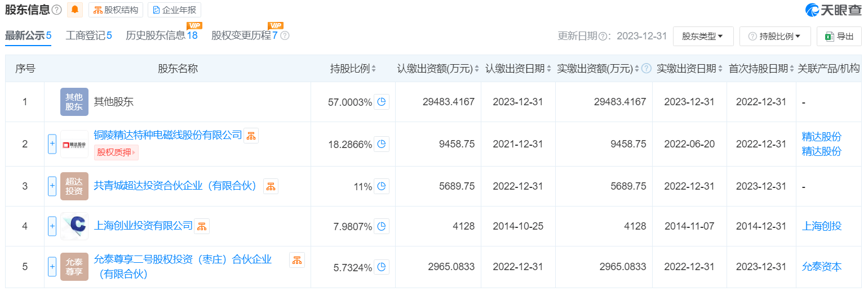Click help icon next to 实缴出资额 column
Image resolution: width=868 pixels, height=296 pixels.
(x=646, y=69)
